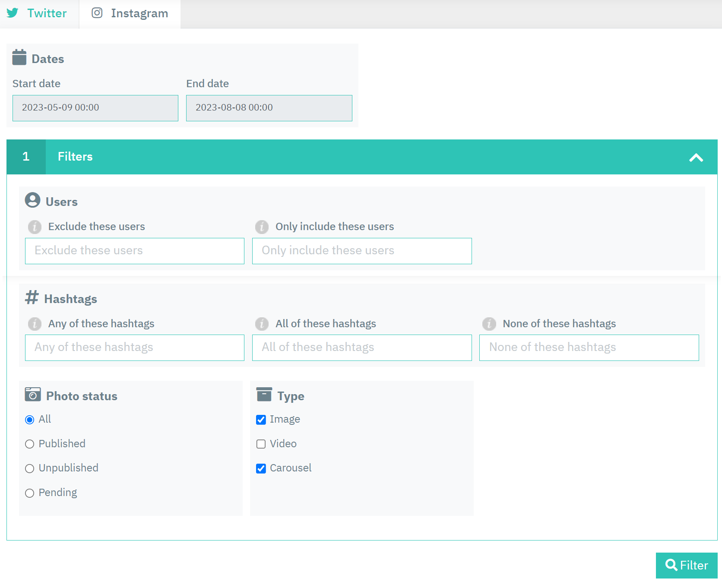This screenshot has width=722, height=588.
Task: Click info icon for All of these hashtags
Action: [x=262, y=324]
